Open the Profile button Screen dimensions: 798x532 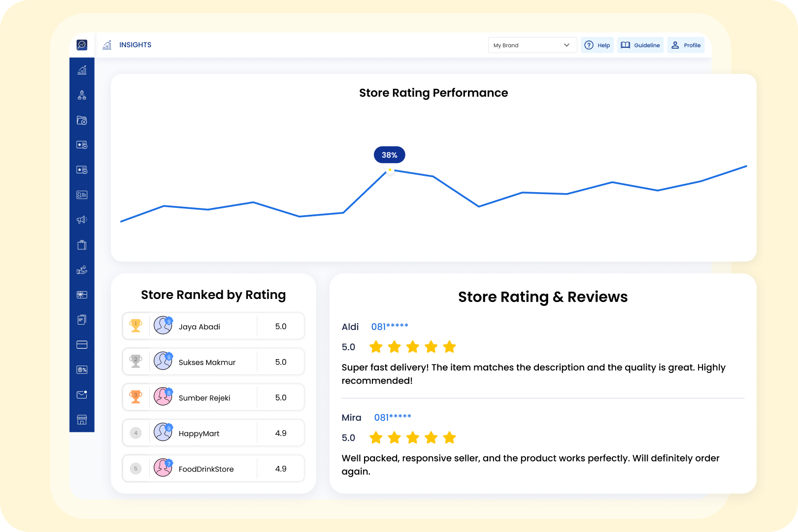tap(686, 45)
